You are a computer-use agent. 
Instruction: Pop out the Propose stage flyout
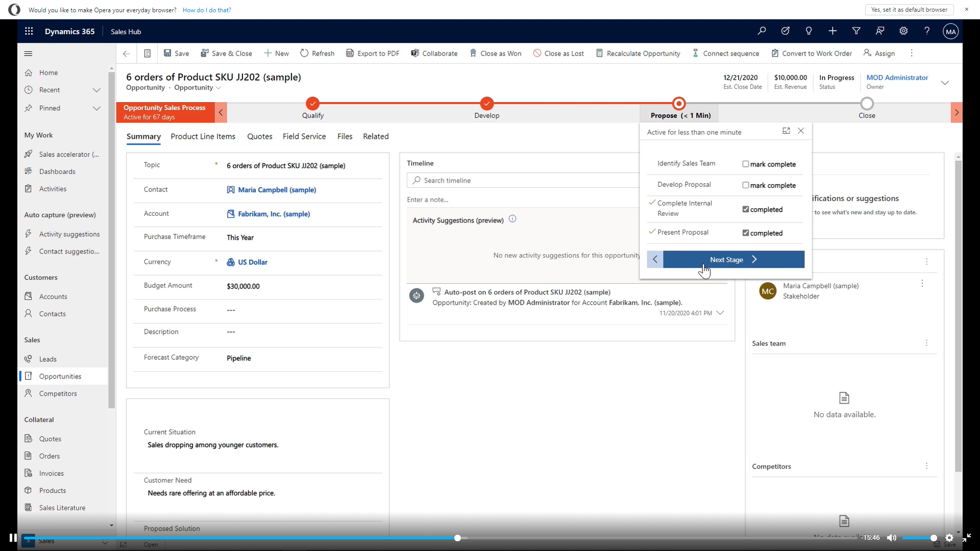tap(786, 131)
